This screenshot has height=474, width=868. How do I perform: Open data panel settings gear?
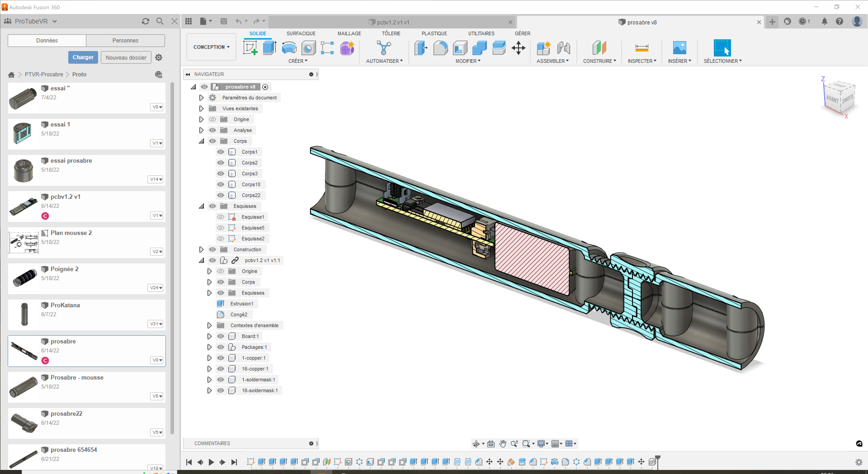click(x=159, y=57)
